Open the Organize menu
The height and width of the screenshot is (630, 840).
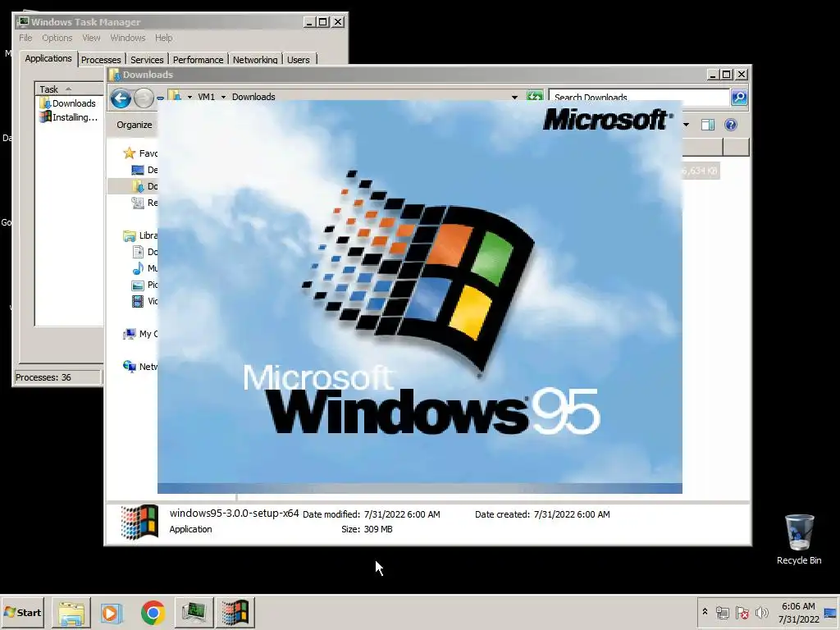click(135, 125)
